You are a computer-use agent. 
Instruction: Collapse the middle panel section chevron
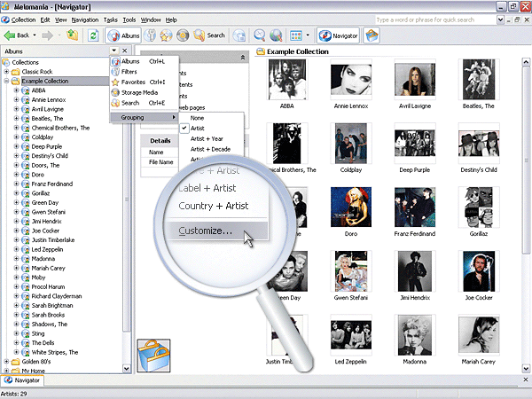pos(243,58)
